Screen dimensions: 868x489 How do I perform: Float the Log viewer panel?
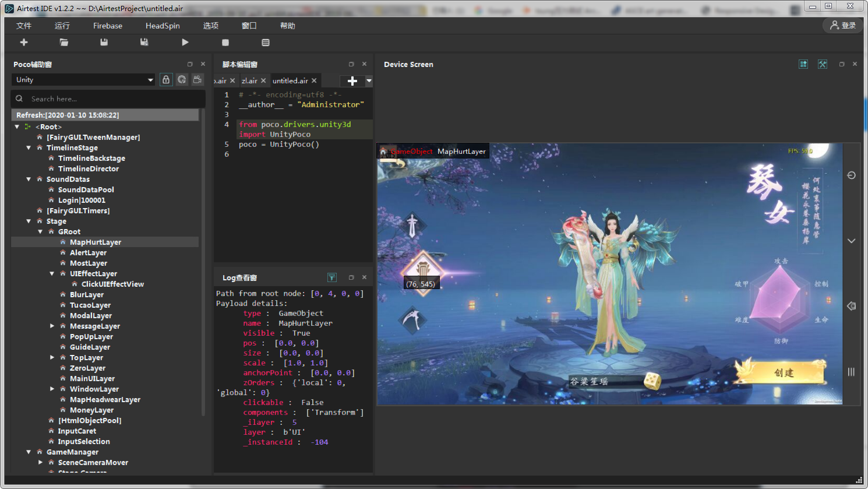click(351, 277)
